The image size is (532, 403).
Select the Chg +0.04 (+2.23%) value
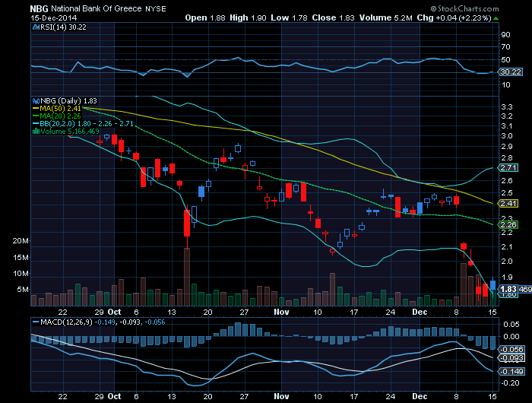tap(454, 17)
